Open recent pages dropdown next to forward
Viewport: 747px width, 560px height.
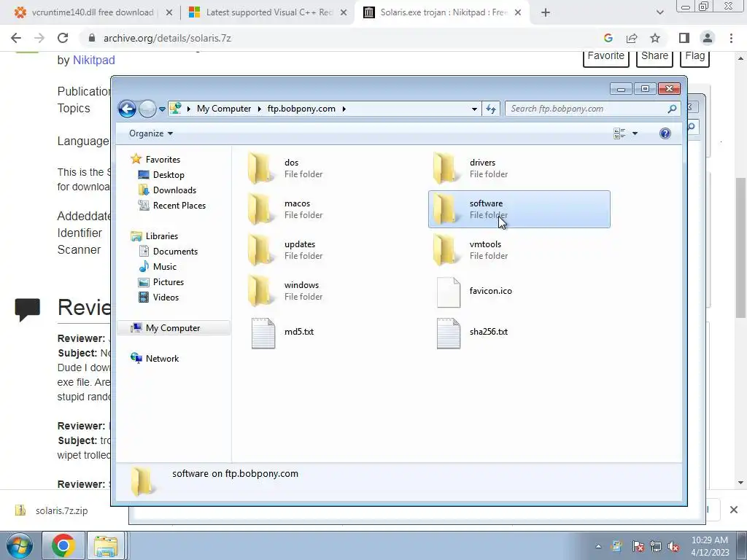162,109
